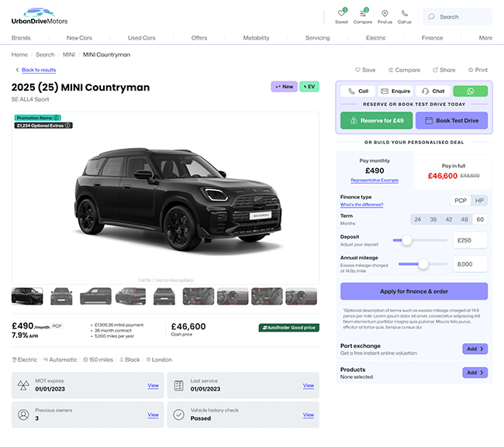View Vehicle history check details
This screenshot has height=447, width=504.
pyautogui.click(x=309, y=415)
